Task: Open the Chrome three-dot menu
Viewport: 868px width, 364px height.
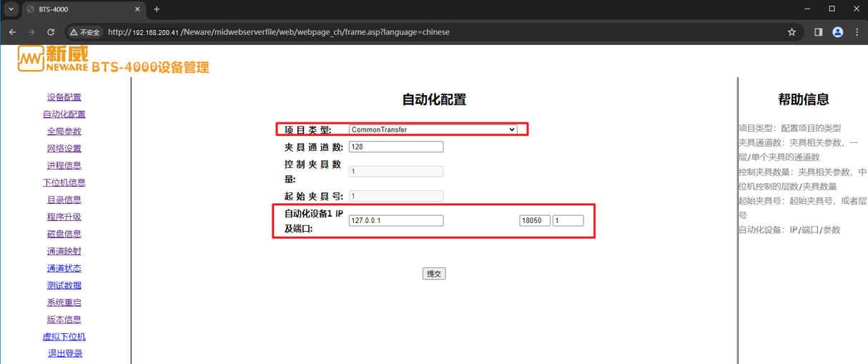Action: point(857,32)
